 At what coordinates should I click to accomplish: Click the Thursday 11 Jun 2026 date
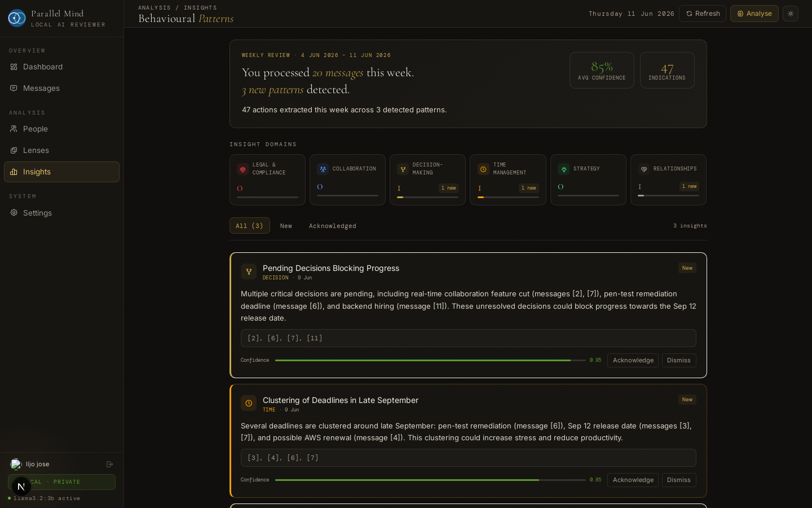632,14
